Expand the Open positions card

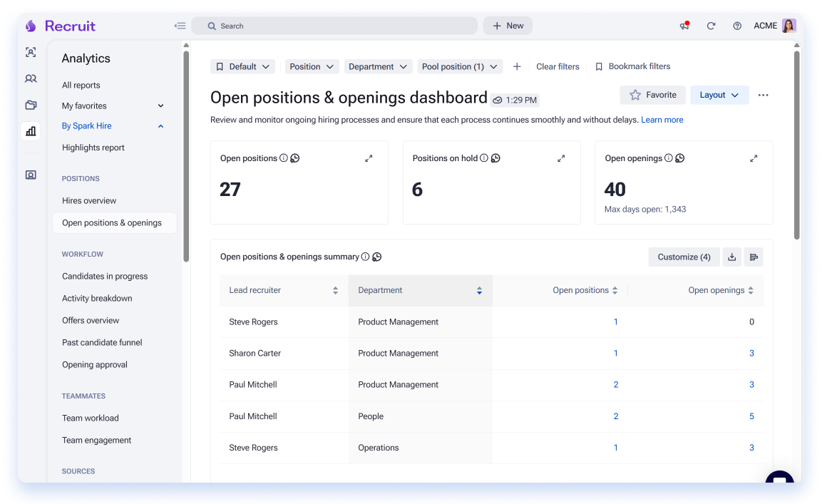pyautogui.click(x=369, y=158)
